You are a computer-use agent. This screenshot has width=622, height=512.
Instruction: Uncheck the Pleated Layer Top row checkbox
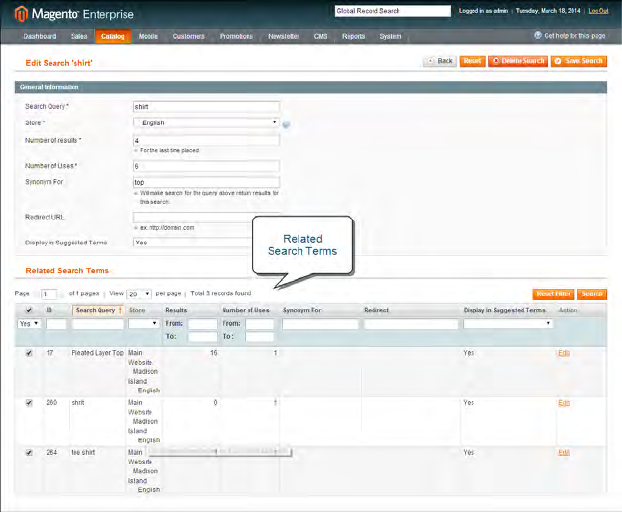29,353
